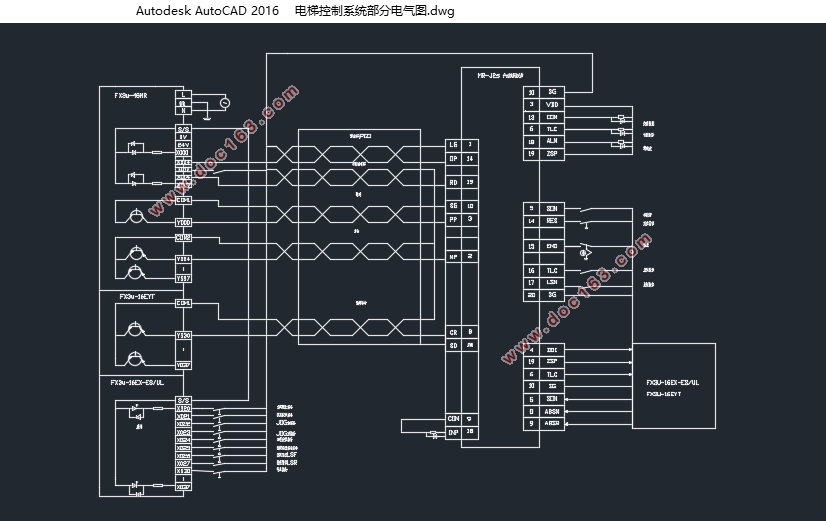This screenshot has height=521, width=826.
Task: Select the 24V terminal on the PLC
Action: 183,145
